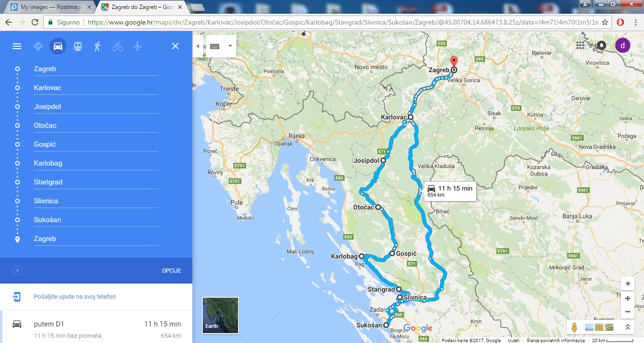Choose the cycling travel mode icon

[117, 46]
